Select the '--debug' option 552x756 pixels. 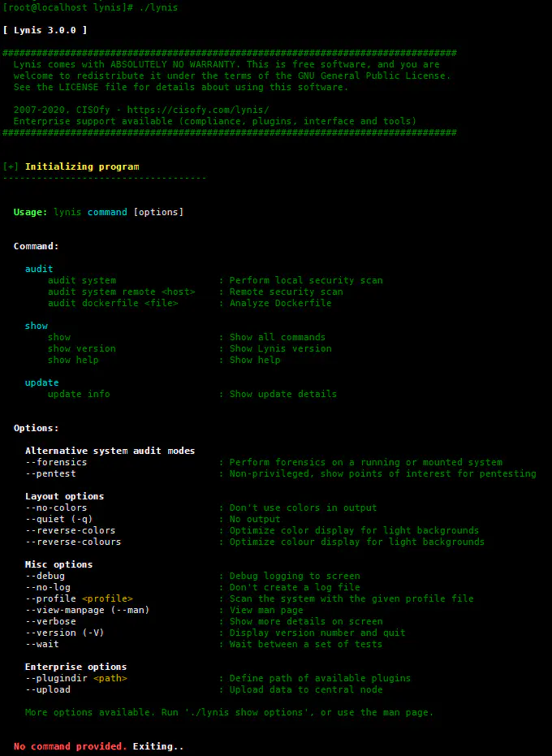click(45, 577)
